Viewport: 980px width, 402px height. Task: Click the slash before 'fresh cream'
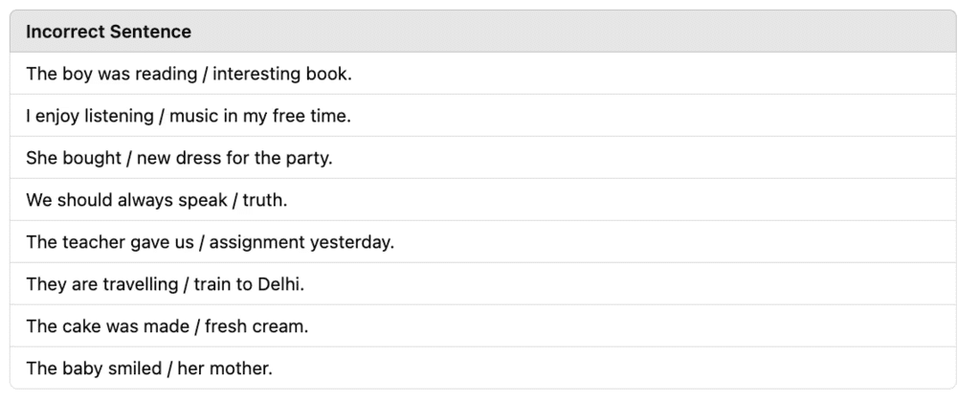[197, 327]
